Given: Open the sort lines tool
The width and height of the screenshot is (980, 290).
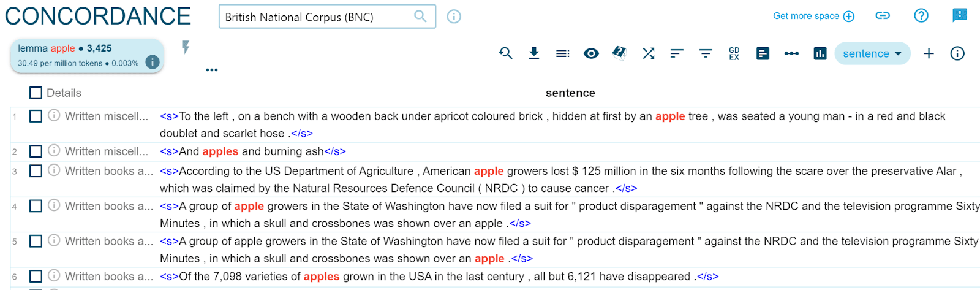Looking at the screenshot, I should (677, 53).
